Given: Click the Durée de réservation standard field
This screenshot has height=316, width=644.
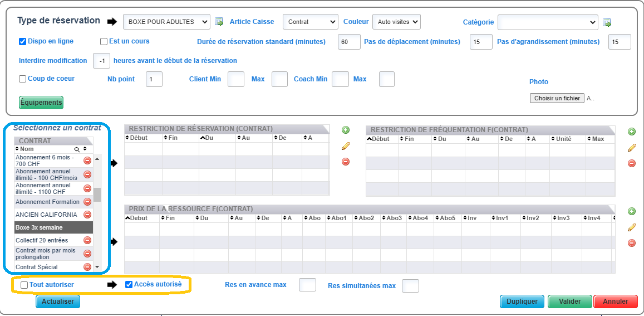Looking at the screenshot, I should tap(349, 42).
